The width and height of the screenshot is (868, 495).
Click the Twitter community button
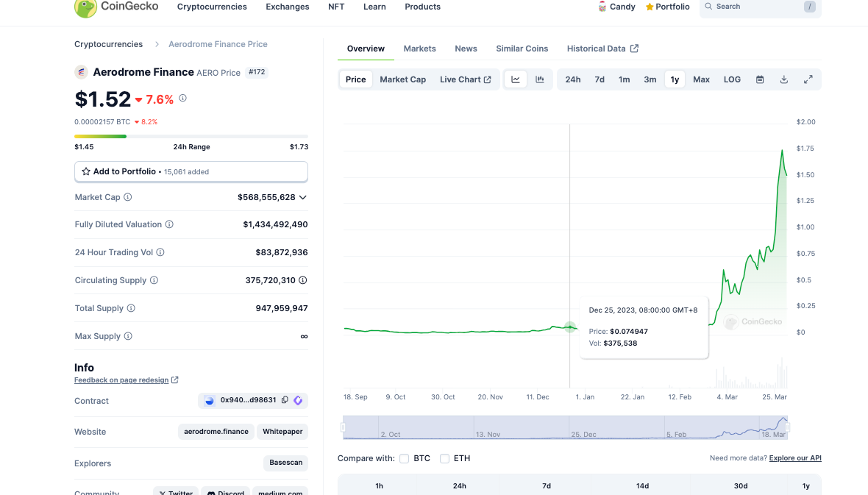[176, 491]
